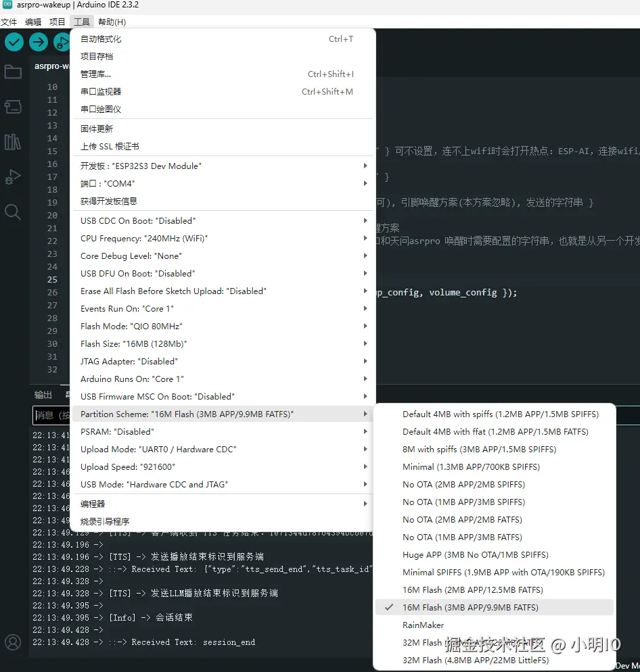Choose Huge APP (3MB No OTA) partition
The image size is (640, 672).
tap(494, 554)
